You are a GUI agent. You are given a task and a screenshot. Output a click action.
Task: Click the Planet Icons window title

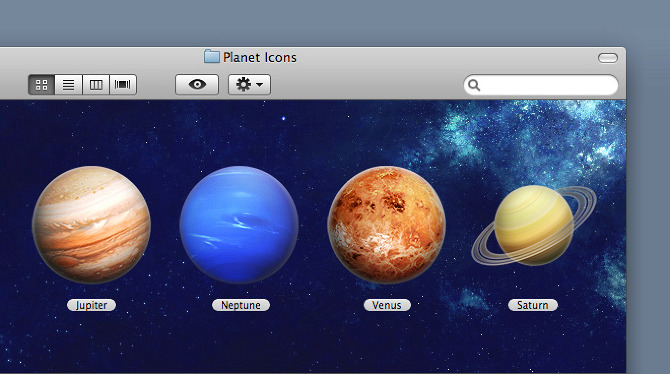click(x=260, y=57)
